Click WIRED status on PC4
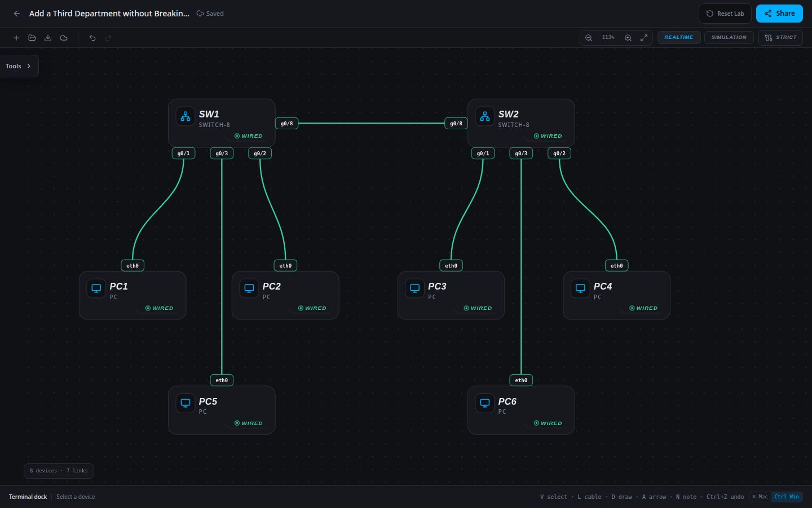812x508 pixels. [x=643, y=308]
